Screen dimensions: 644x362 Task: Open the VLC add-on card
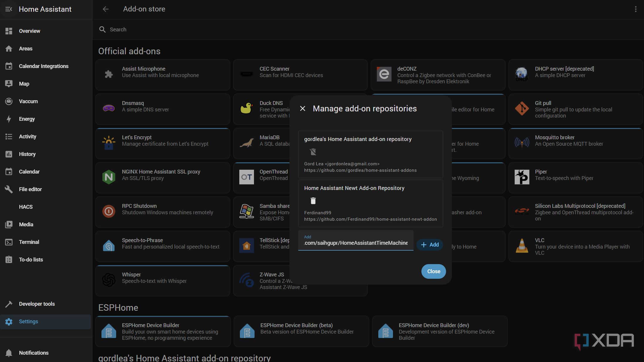576,246
